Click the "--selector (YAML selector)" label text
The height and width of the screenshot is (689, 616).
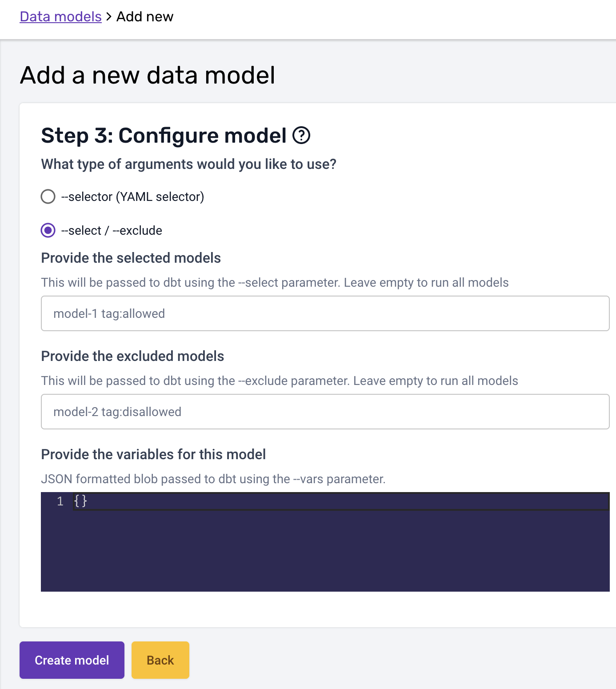coord(132,196)
